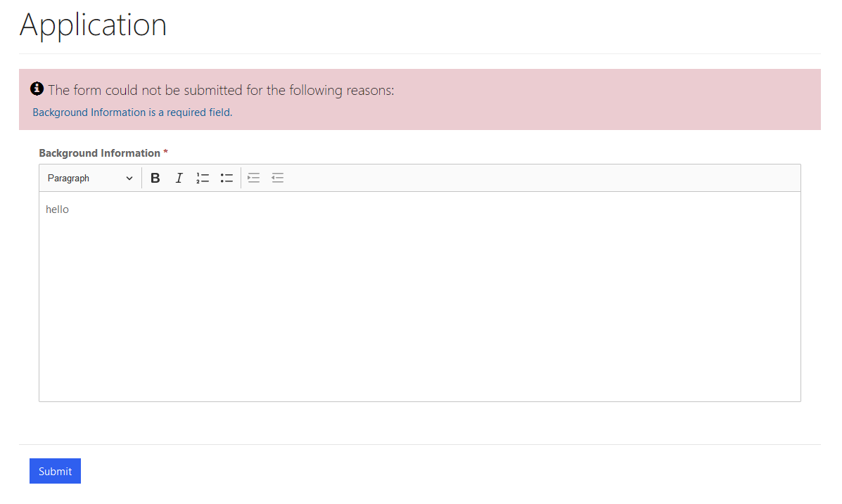The width and height of the screenshot is (842, 504).
Task: Click the Submit button
Action: 55,471
